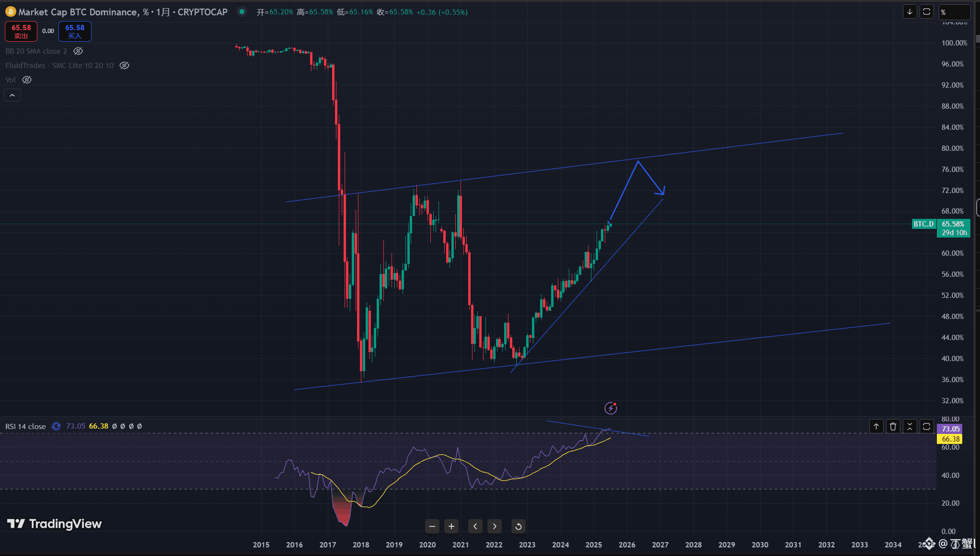Click the purple 73.05 RSI scale label
980x556 pixels.
pyautogui.click(x=950, y=429)
